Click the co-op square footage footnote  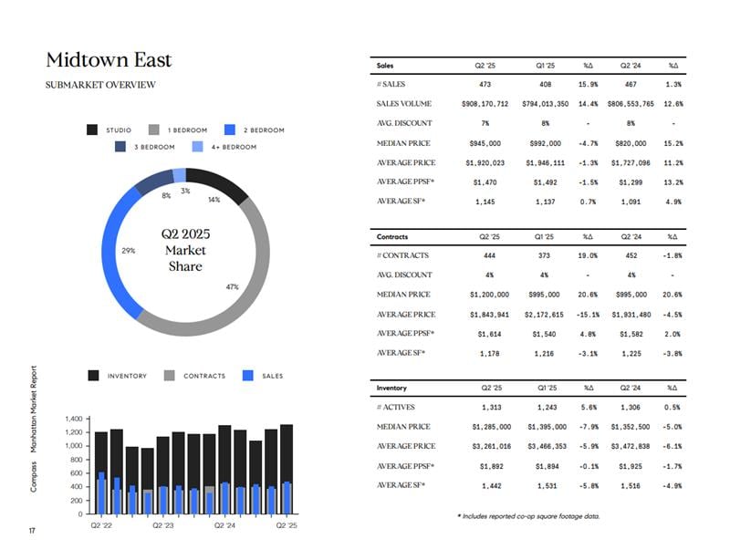click(528, 516)
